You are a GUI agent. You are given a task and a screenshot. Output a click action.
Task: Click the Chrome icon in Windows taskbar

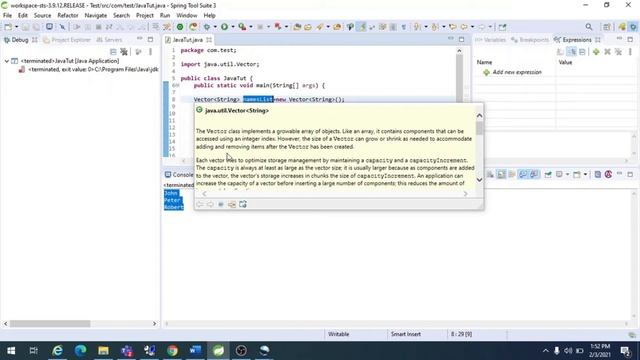172,350
